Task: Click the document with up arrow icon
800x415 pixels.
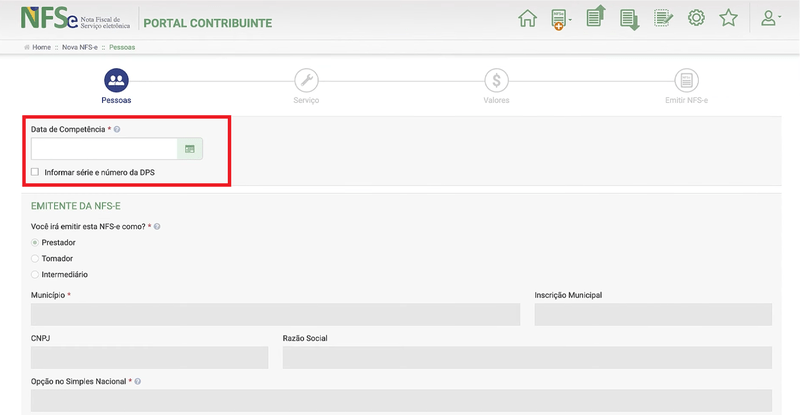Action: click(595, 18)
